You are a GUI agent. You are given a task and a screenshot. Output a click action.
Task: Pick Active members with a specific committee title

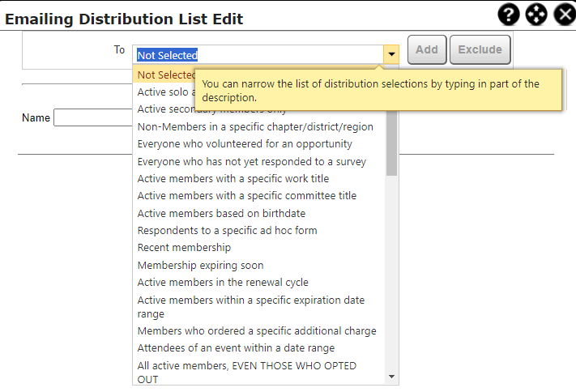tap(259, 196)
